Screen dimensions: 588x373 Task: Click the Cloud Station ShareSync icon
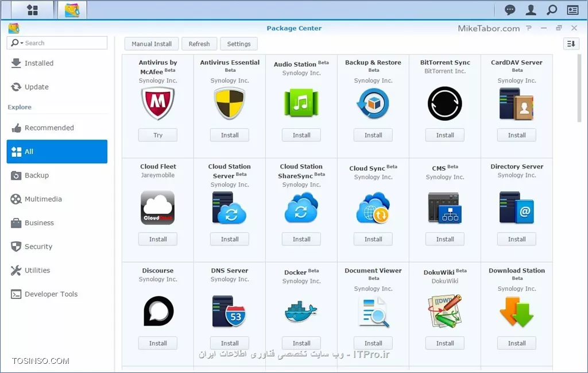[301, 207]
